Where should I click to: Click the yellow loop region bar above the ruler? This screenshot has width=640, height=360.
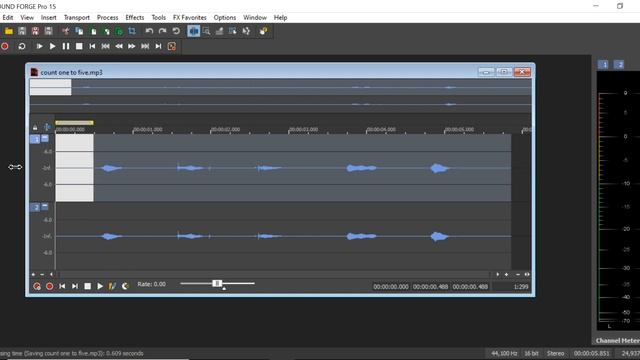(74, 122)
